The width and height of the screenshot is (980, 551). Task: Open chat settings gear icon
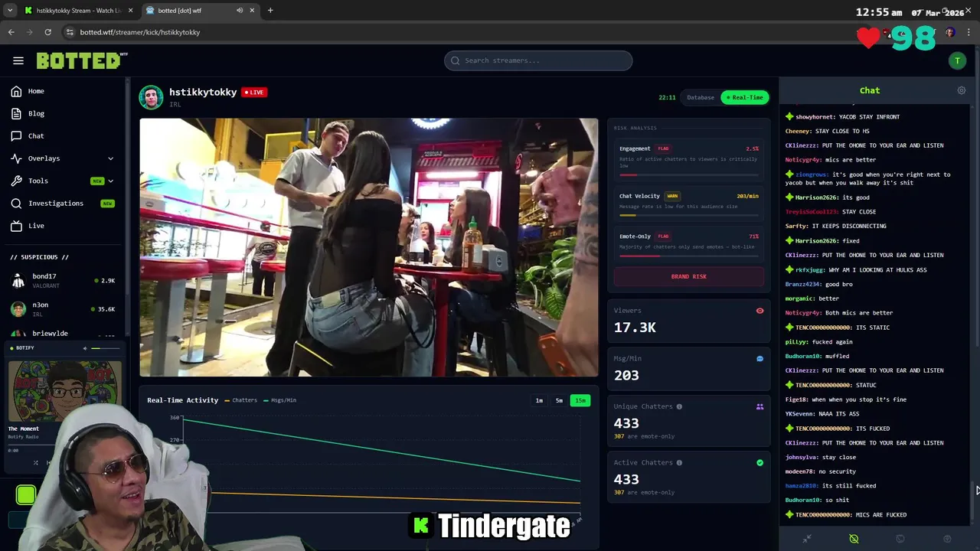(x=962, y=90)
